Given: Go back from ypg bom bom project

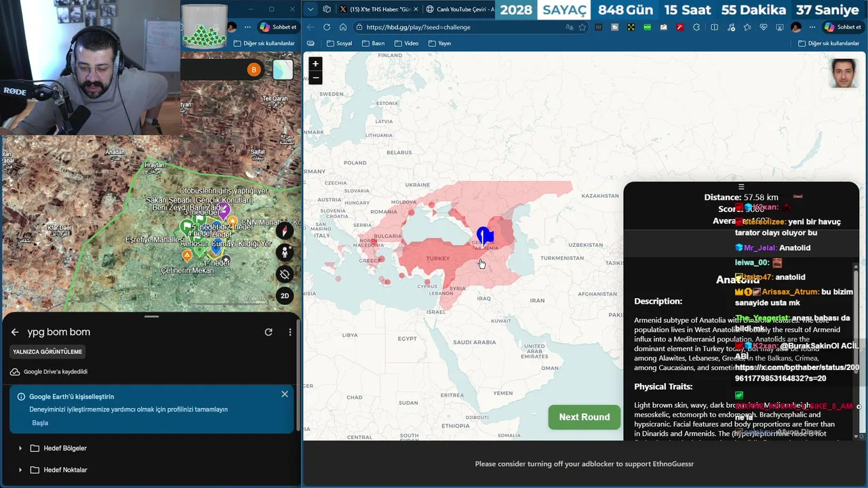Looking at the screenshot, I should pos(15,332).
